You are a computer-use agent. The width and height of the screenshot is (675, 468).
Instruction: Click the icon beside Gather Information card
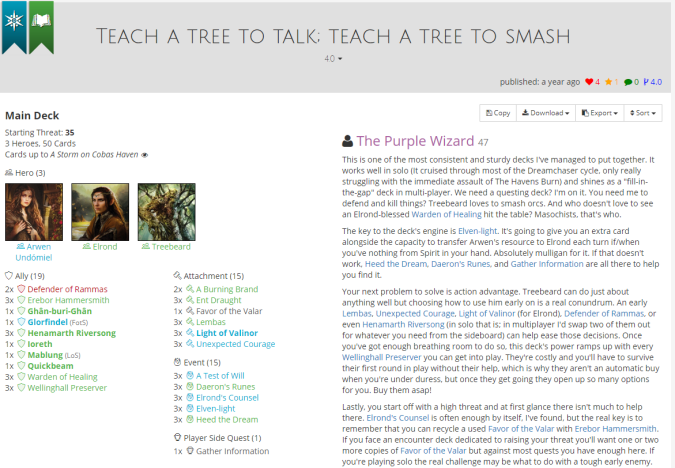click(190, 451)
